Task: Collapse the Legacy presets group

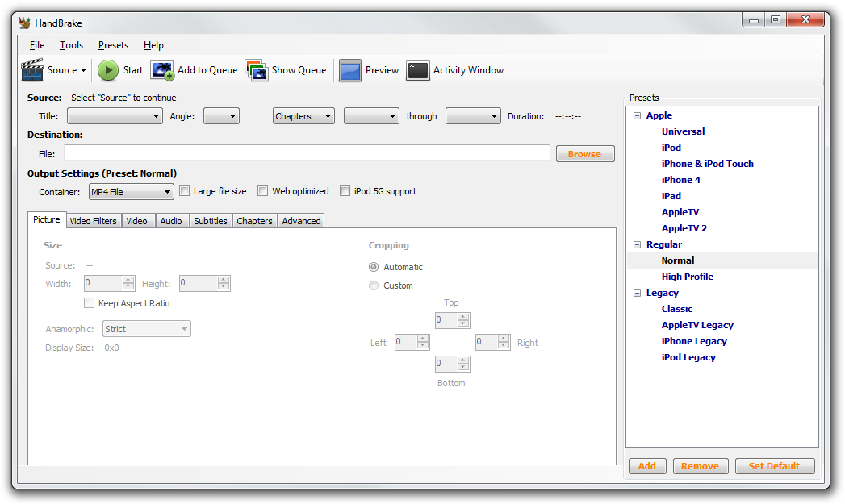Action: point(637,293)
